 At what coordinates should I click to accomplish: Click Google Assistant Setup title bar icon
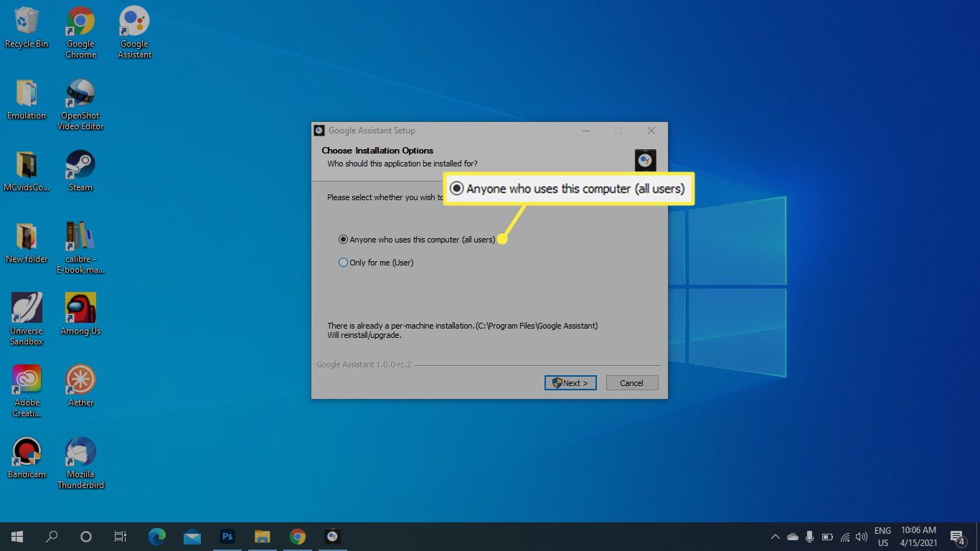coord(320,131)
